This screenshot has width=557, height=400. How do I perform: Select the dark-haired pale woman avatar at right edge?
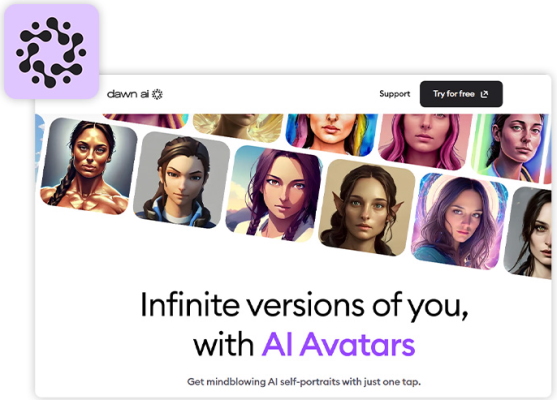coord(529,233)
